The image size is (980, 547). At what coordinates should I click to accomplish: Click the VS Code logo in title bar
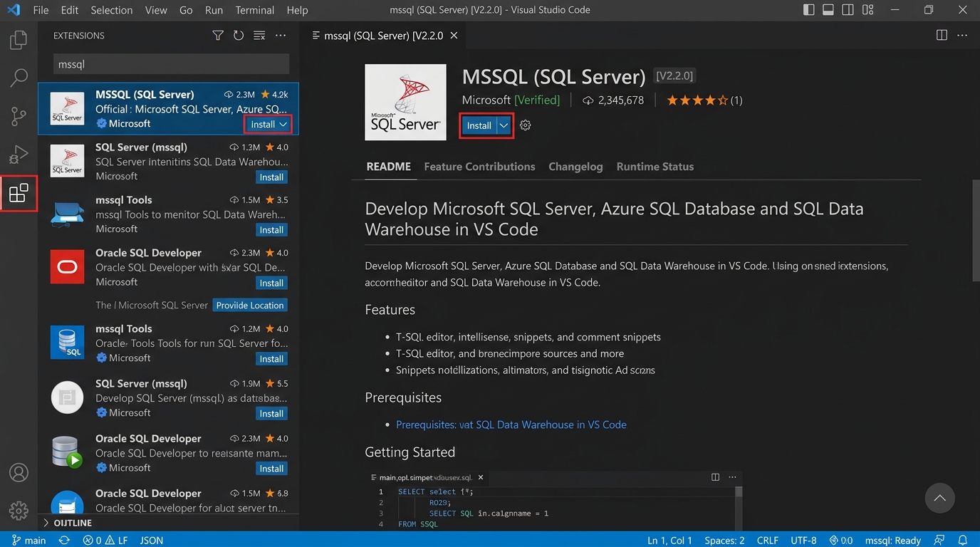[14, 10]
